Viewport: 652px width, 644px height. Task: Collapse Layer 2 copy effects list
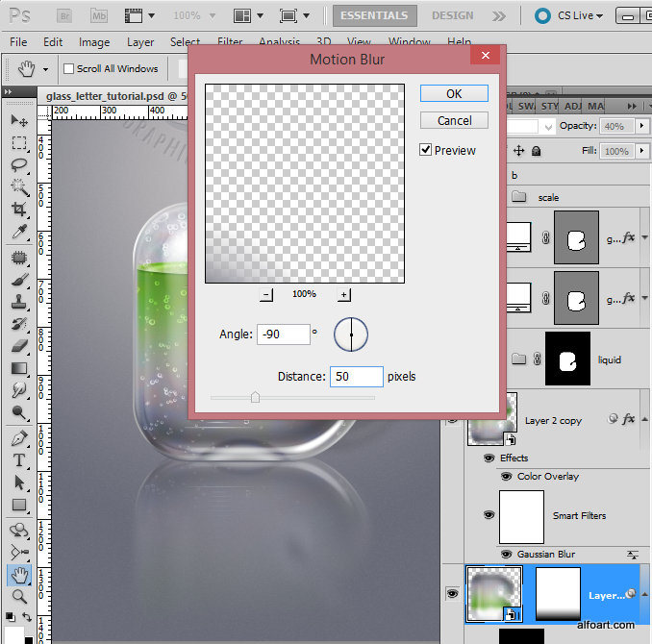click(644, 419)
